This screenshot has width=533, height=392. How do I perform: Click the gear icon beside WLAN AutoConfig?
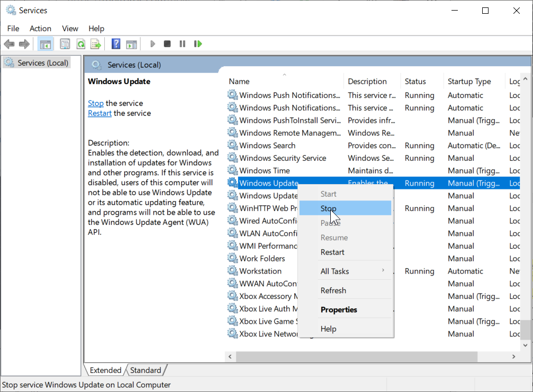(232, 233)
